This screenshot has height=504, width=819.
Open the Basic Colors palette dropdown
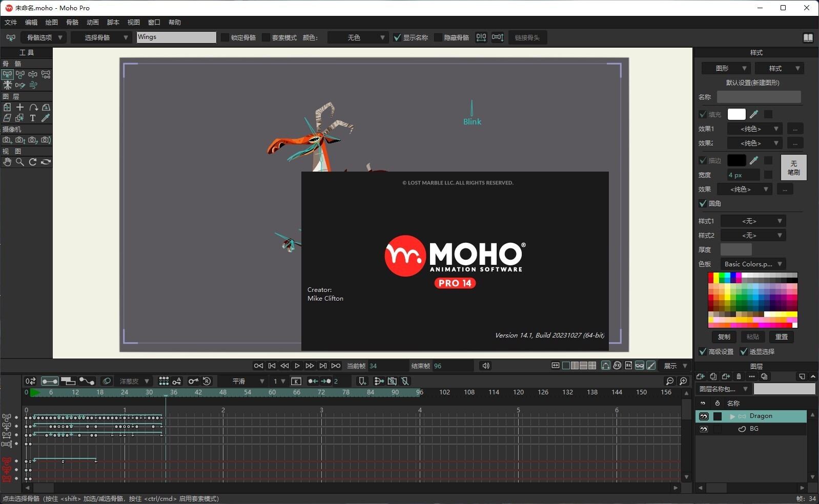click(x=753, y=264)
